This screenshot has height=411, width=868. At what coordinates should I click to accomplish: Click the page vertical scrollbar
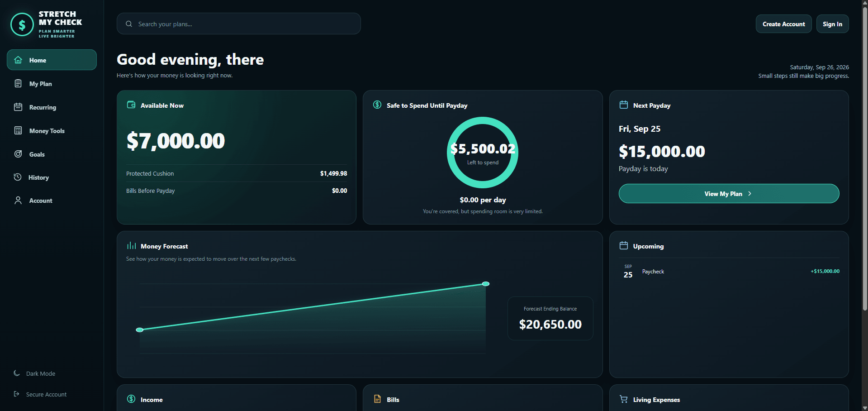[865, 158]
